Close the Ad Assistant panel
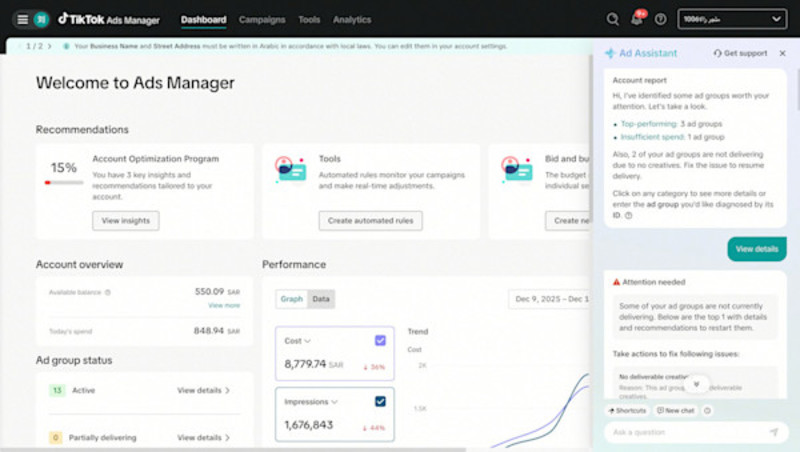The image size is (800, 452). pyautogui.click(x=783, y=53)
